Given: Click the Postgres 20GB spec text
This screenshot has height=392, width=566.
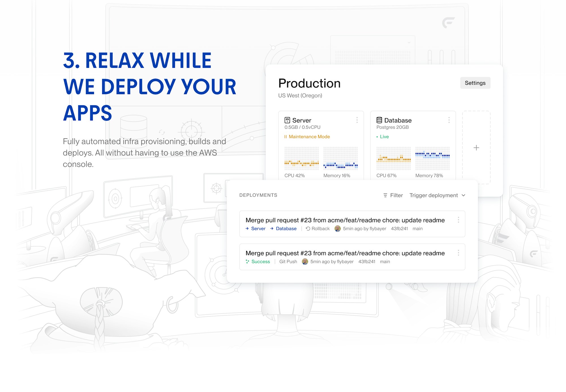Looking at the screenshot, I should point(393,127).
